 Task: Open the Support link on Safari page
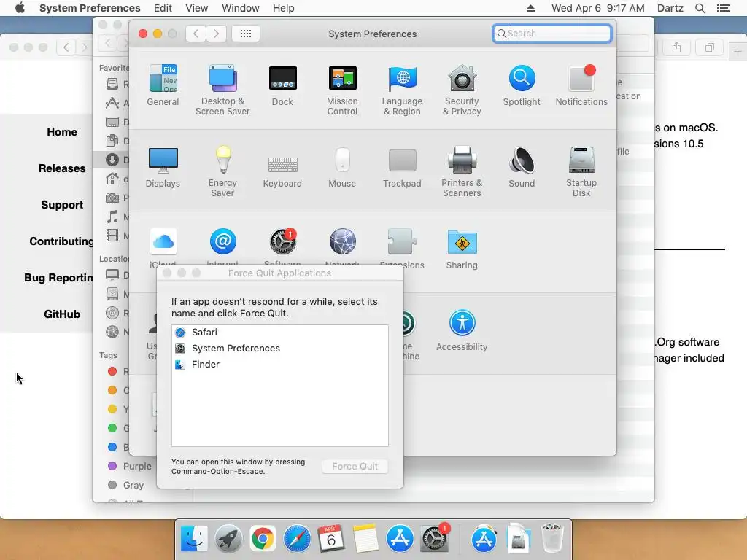(62, 205)
